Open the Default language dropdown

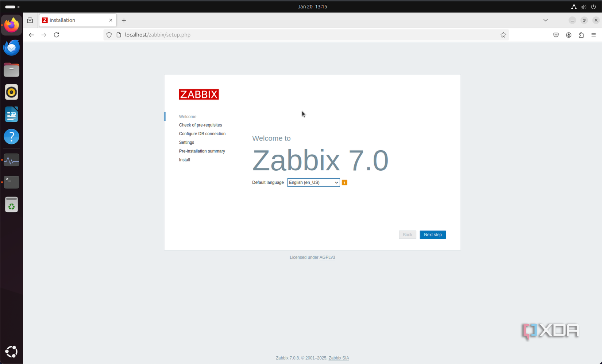coord(313,182)
